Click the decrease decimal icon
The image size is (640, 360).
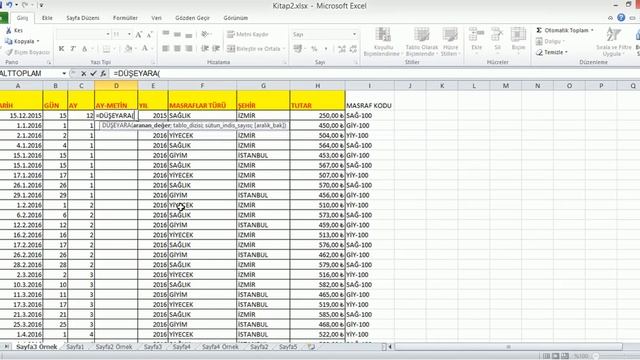click(353, 49)
